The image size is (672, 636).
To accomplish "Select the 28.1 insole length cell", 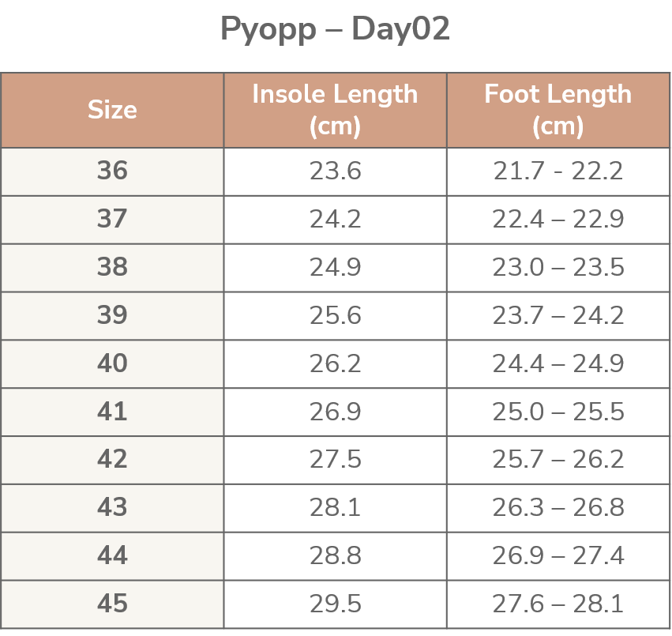I will click(335, 508).
